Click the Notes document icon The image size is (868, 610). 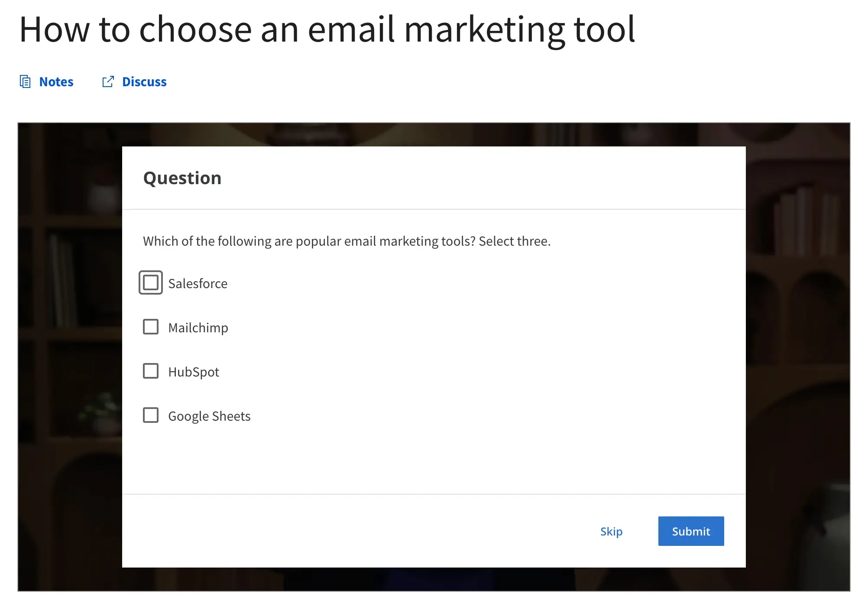tap(25, 81)
